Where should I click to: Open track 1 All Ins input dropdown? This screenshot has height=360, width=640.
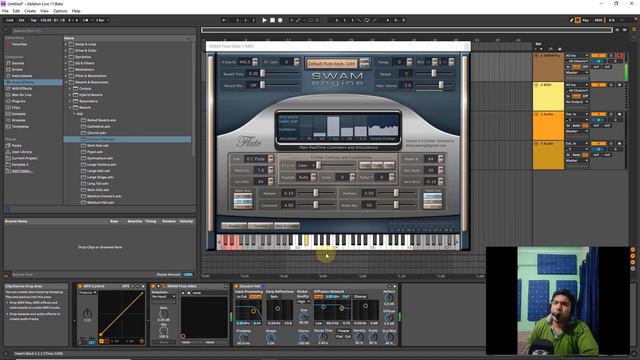pyautogui.click(x=577, y=56)
